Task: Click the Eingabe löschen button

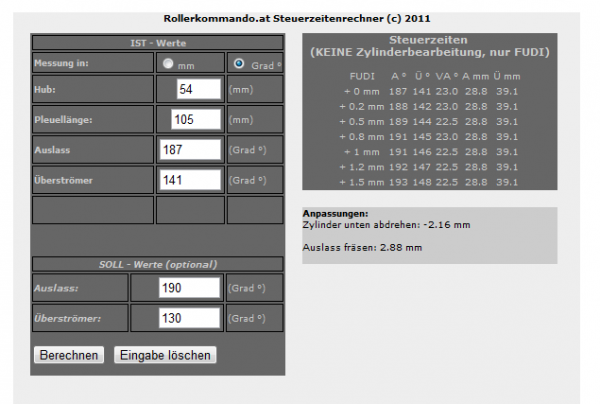Action: click(165, 355)
